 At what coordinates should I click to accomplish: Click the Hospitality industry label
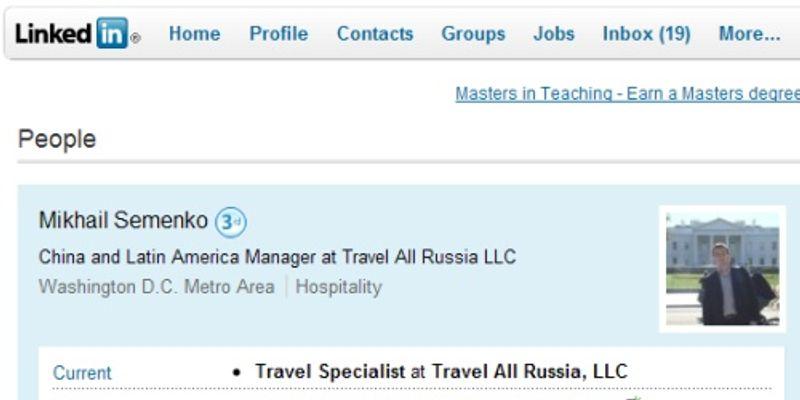(x=338, y=287)
